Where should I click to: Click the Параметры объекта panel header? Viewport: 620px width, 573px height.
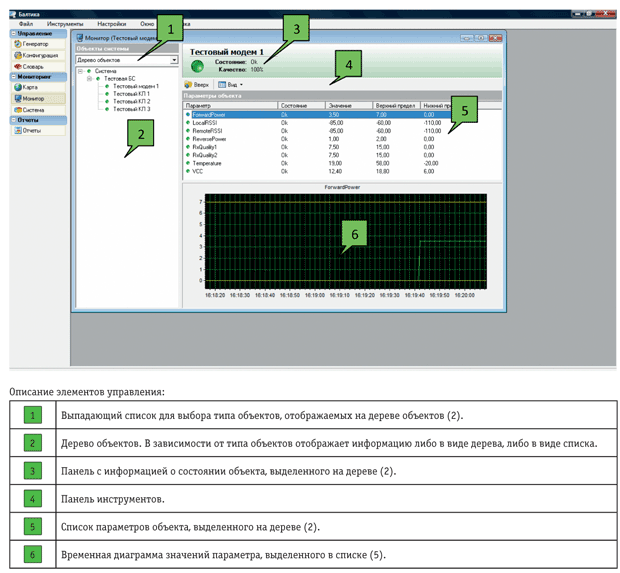click(342, 96)
